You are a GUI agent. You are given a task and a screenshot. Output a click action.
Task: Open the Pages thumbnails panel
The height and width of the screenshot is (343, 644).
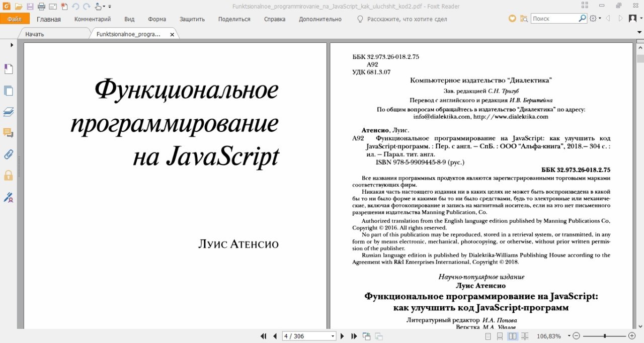click(x=9, y=91)
